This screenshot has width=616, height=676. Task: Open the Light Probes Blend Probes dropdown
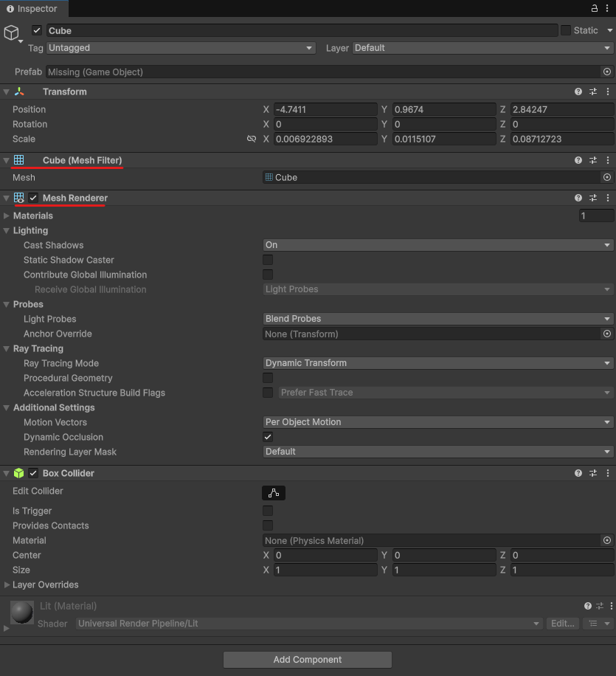[x=438, y=319]
